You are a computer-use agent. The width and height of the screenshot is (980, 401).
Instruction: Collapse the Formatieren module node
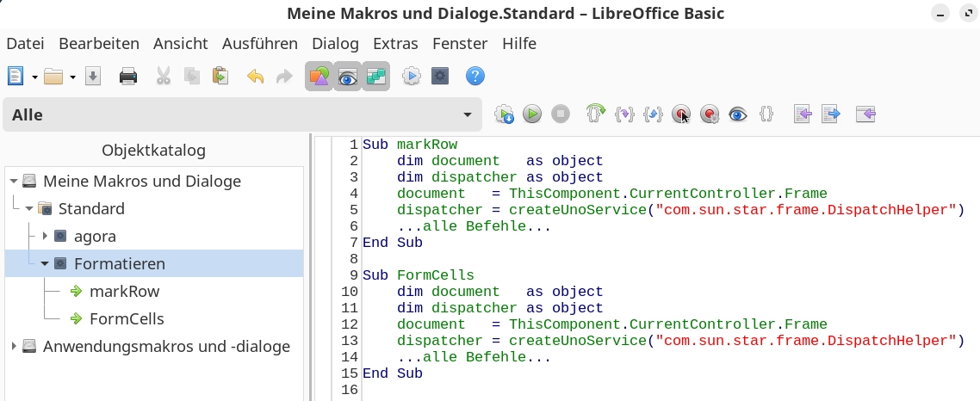[45, 263]
